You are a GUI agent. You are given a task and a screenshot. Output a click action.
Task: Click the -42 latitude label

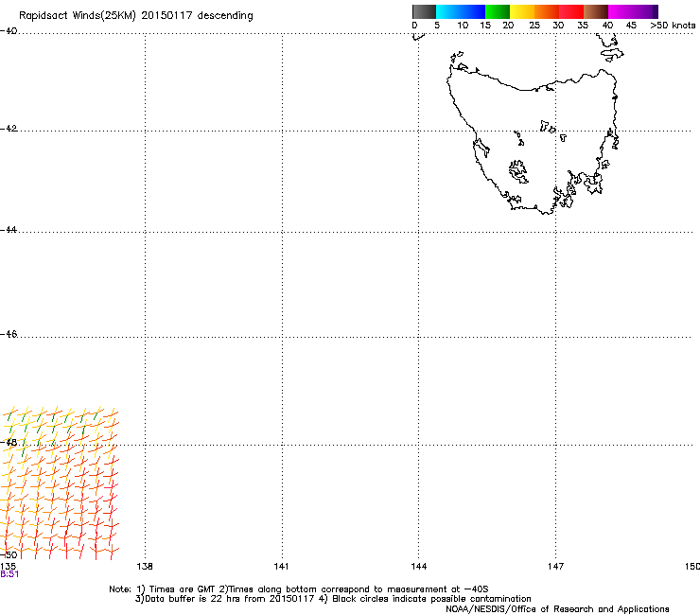(9, 128)
